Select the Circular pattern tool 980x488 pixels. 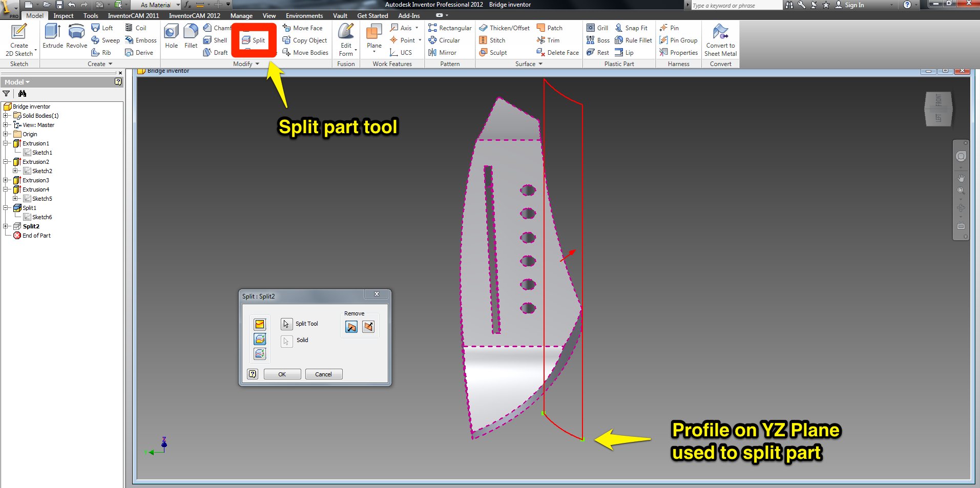(x=444, y=40)
